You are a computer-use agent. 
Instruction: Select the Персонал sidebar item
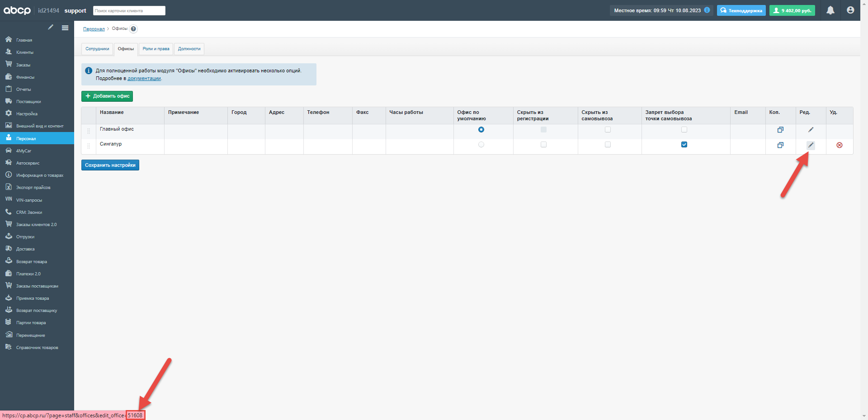[x=37, y=138]
